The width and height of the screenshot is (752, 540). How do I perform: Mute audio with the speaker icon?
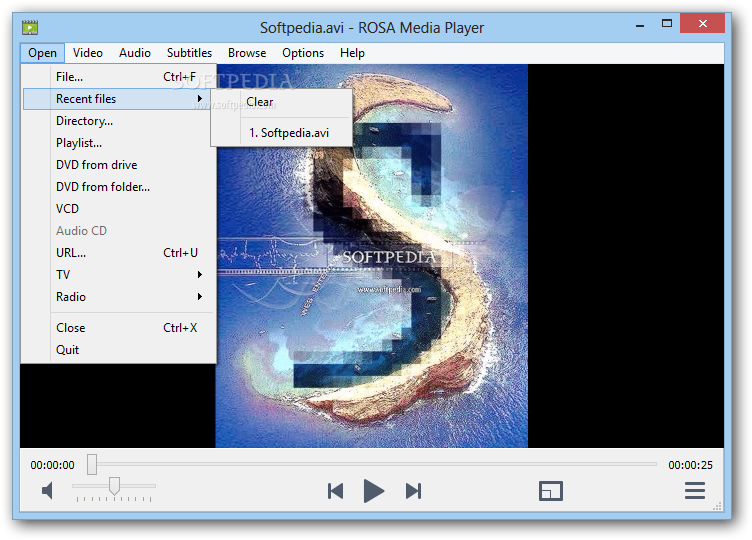tap(47, 491)
